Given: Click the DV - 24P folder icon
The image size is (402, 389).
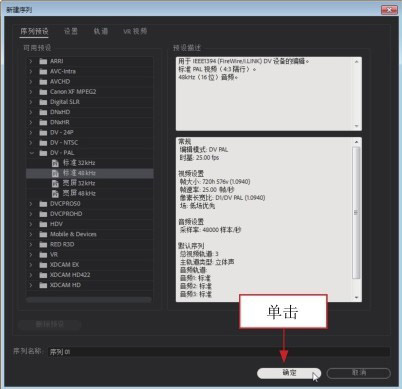Looking at the screenshot, I should pyautogui.click(x=43, y=132).
